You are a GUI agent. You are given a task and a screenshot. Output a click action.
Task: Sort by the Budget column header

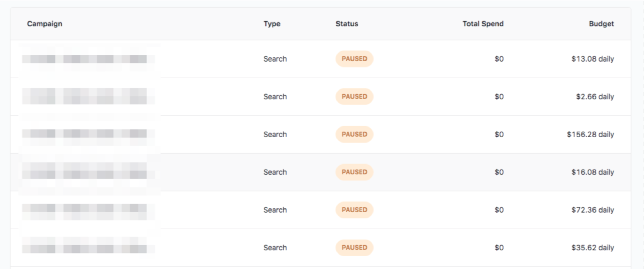pyautogui.click(x=601, y=24)
